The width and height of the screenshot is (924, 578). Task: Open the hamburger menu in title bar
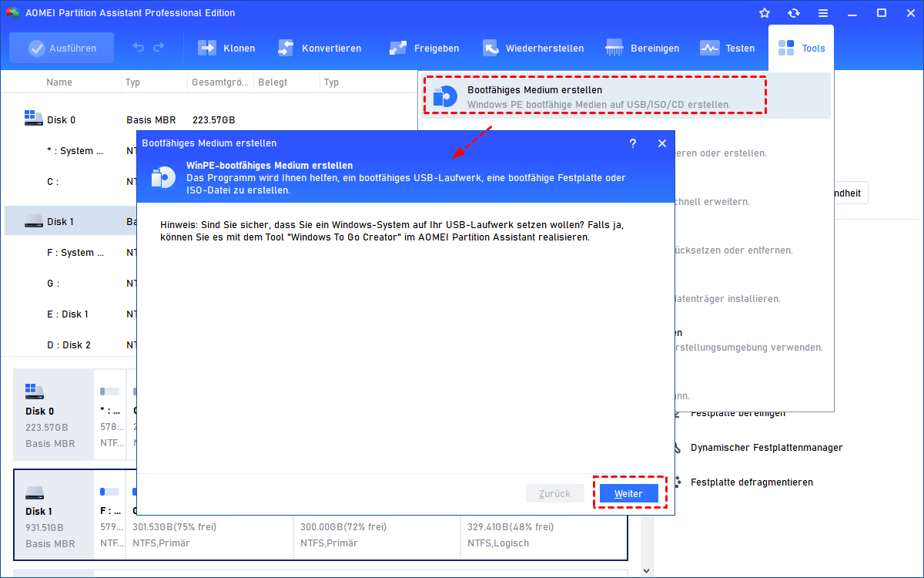tap(823, 13)
